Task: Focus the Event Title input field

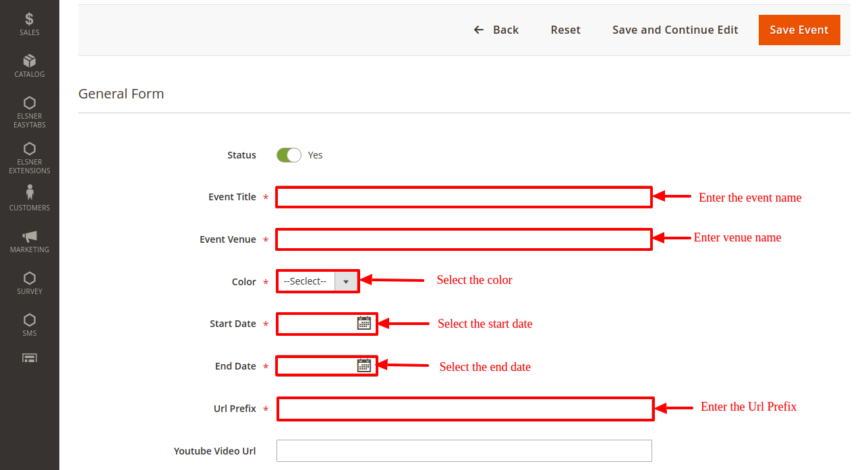Action: (464, 198)
